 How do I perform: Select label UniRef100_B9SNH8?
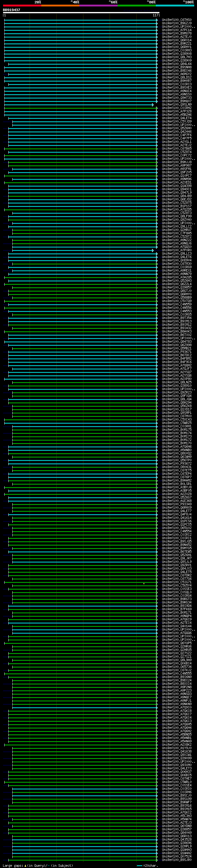tap(177, 67)
